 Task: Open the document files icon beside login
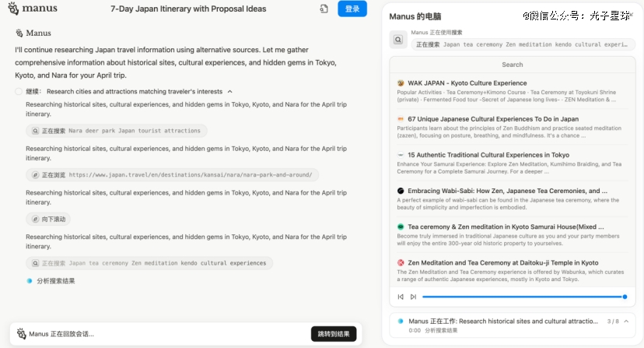click(324, 9)
